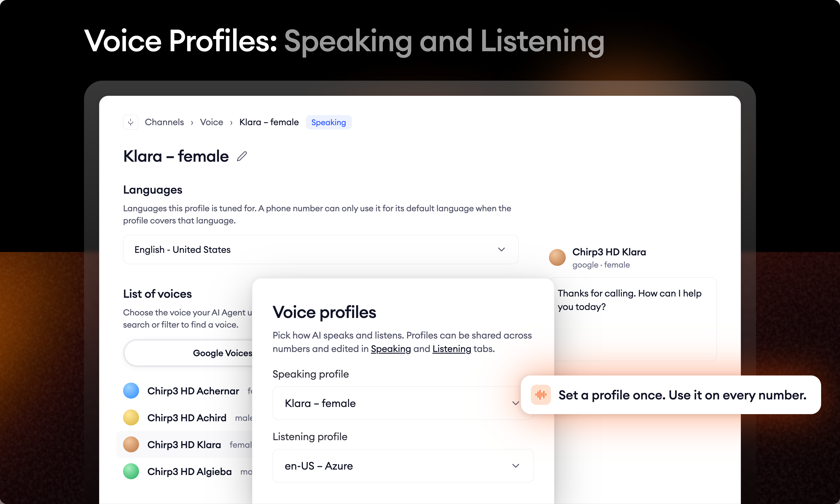Image resolution: width=840 pixels, height=504 pixels.
Task: Open the Speaking link in Voice profiles
Action: click(x=391, y=349)
